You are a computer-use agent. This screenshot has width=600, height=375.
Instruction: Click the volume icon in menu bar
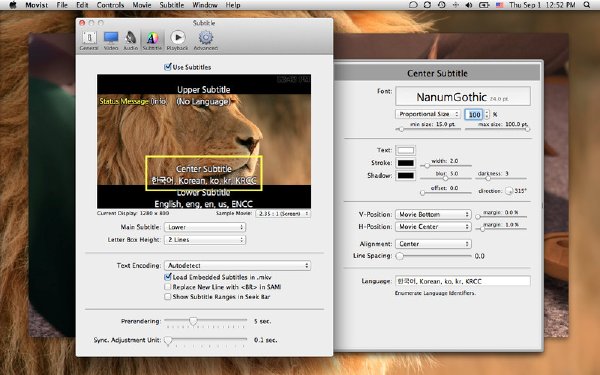pyautogui.click(x=468, y=5)
